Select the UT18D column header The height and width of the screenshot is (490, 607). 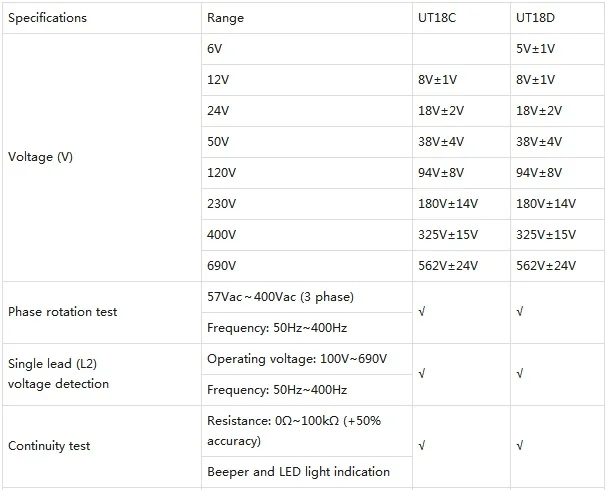(537, 18)
